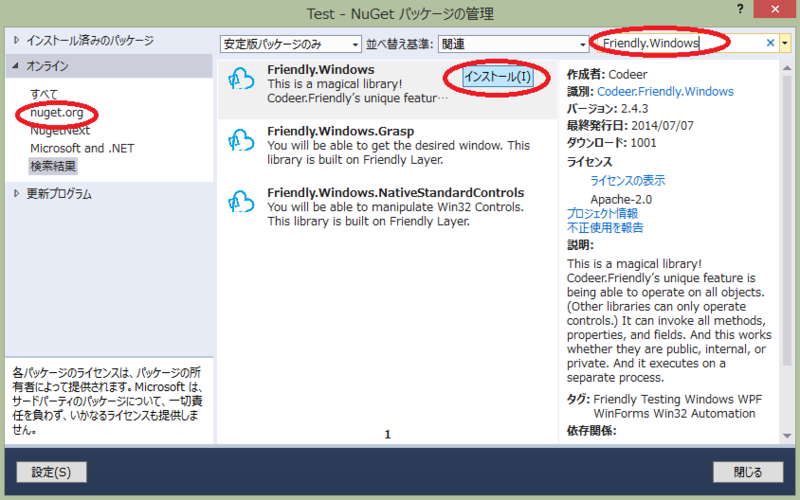Image resolution: width=800 pixels, height=500 pixels.
Task: Select the Friendly.Windows.Grasp package title
Action: 340,131
